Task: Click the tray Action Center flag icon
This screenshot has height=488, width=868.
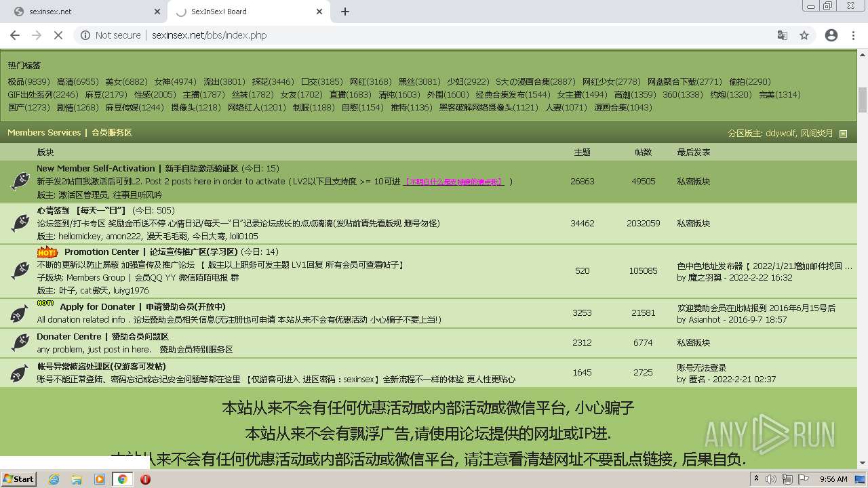Action: coord(804,479)
